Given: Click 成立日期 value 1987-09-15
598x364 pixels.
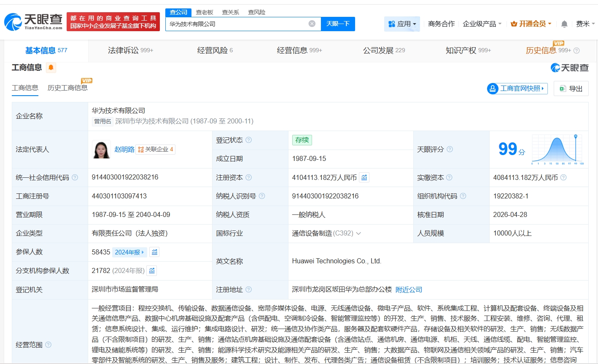Looking at the screenshot, I should pos(309,159).
